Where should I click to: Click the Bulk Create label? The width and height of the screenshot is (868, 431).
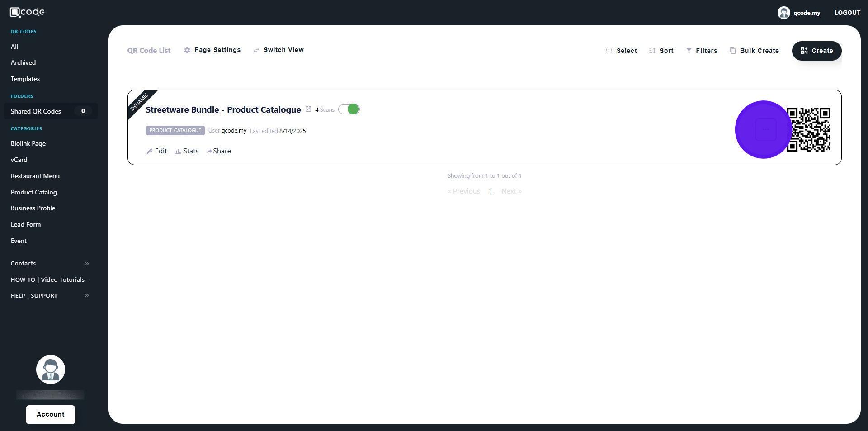pyautogui.click(x=759, y=51)
